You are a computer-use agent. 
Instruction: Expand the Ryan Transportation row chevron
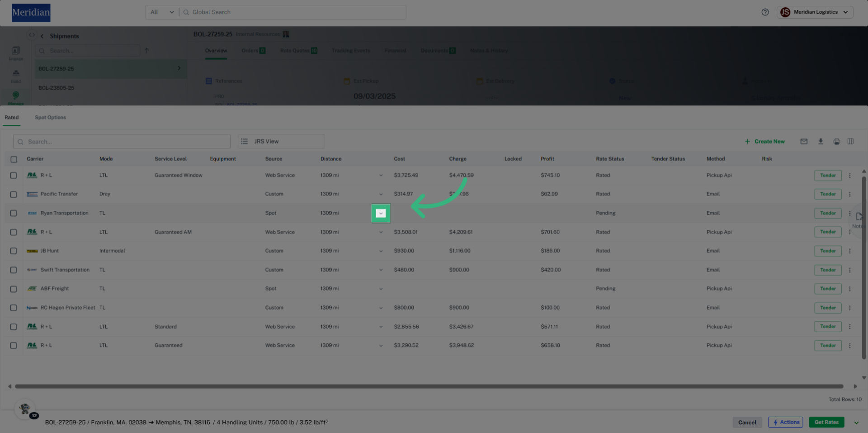(x=381, y=214)
